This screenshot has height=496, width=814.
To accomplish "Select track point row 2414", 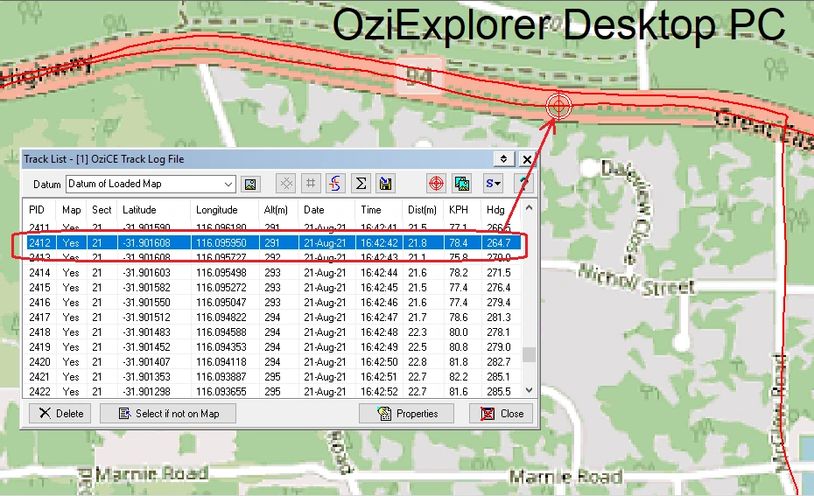I will tap(274, 273).
